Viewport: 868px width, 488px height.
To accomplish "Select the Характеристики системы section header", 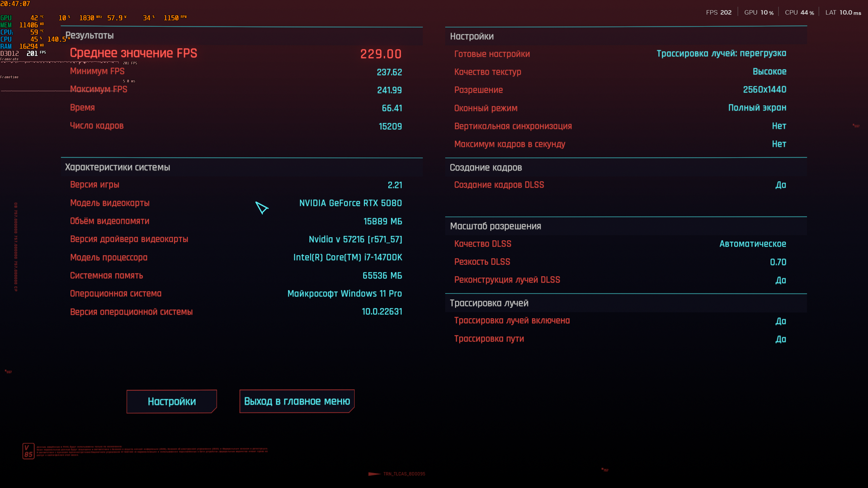I will click(x=117, y=167).
